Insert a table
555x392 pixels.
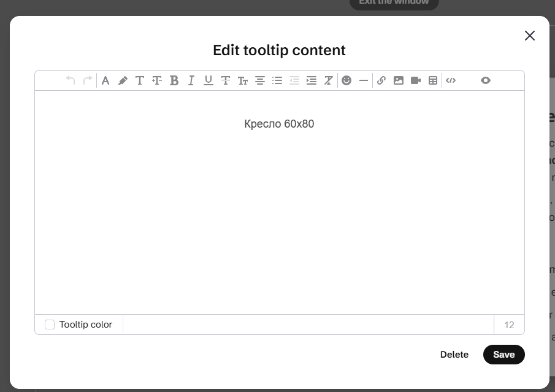coord(432,80)
